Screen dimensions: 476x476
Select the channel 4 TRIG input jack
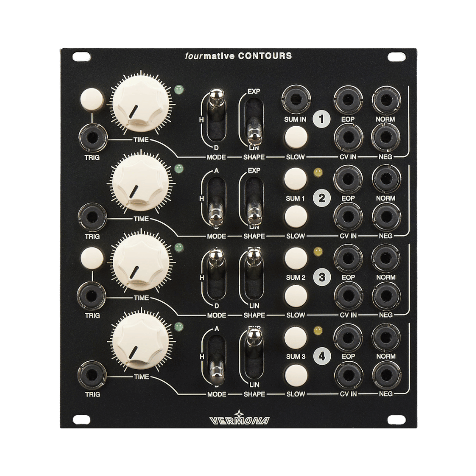pos(92,375)
